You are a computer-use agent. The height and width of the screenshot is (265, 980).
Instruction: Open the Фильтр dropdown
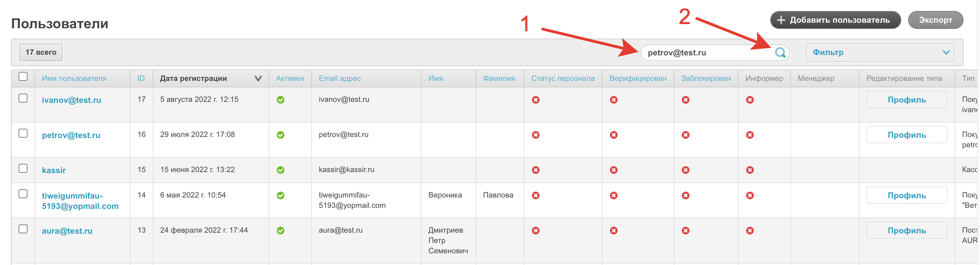click(x=880, y=53)
